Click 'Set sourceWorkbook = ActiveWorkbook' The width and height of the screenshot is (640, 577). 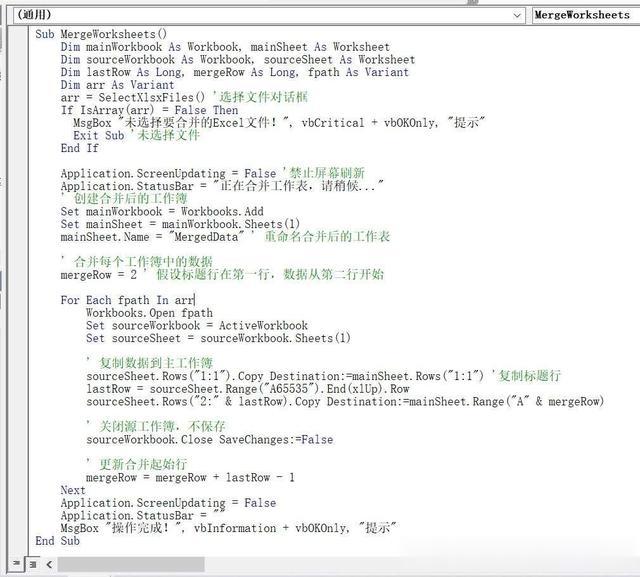pos(197,326)
